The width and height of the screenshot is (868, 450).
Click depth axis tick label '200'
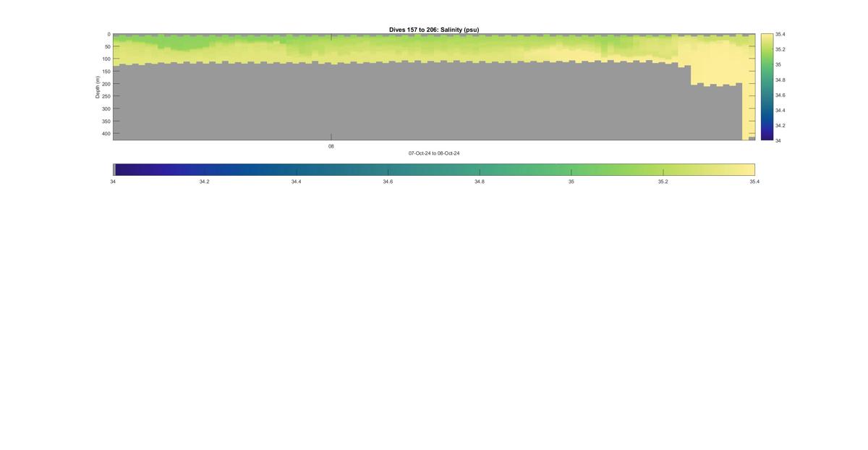point(105,84)
